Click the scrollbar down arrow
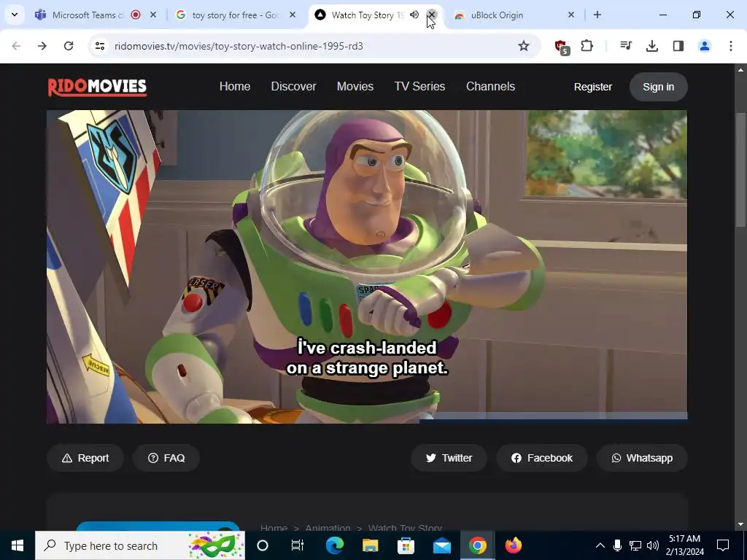 coord(740,524)
